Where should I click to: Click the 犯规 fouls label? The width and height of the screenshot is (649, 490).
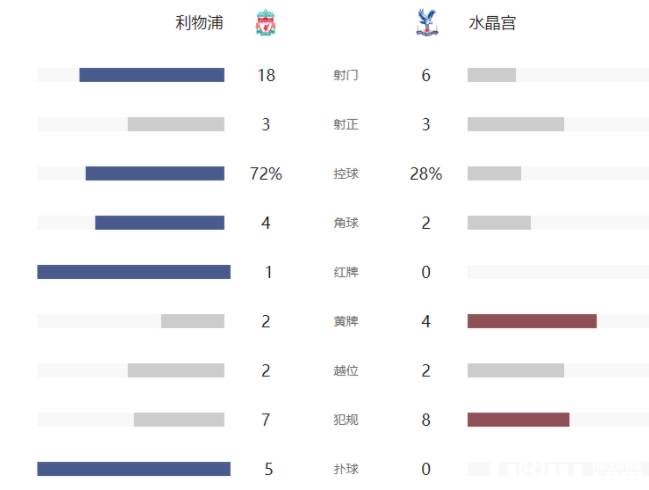[x=346, y=419]
